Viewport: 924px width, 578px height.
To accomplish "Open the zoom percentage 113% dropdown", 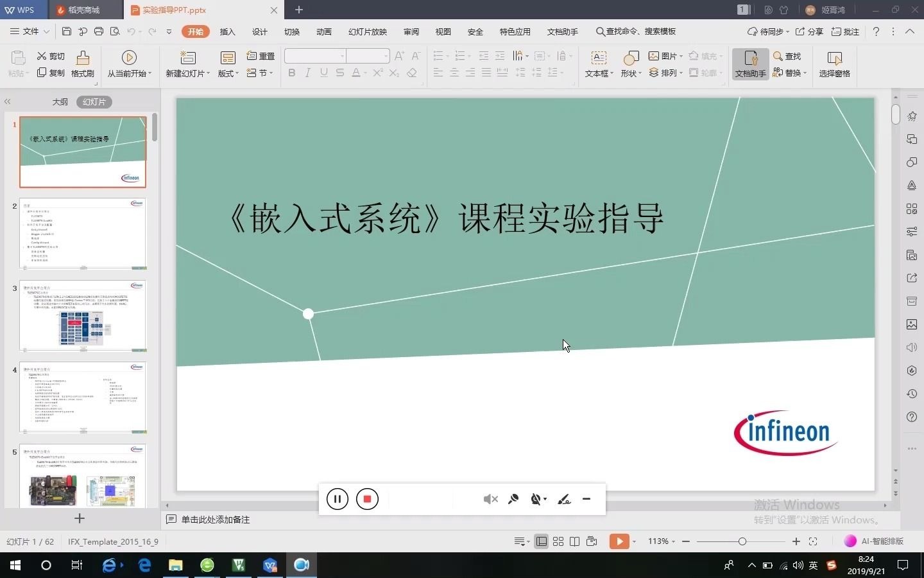I will [x=662, y=541].
